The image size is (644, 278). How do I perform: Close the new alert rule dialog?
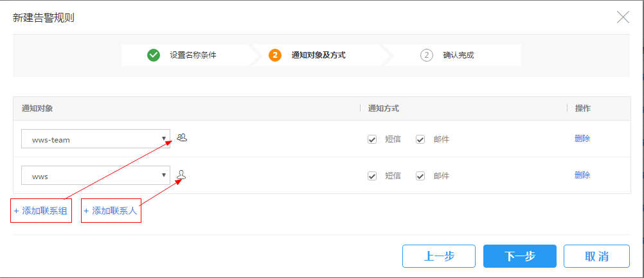(x=623, y=17)
